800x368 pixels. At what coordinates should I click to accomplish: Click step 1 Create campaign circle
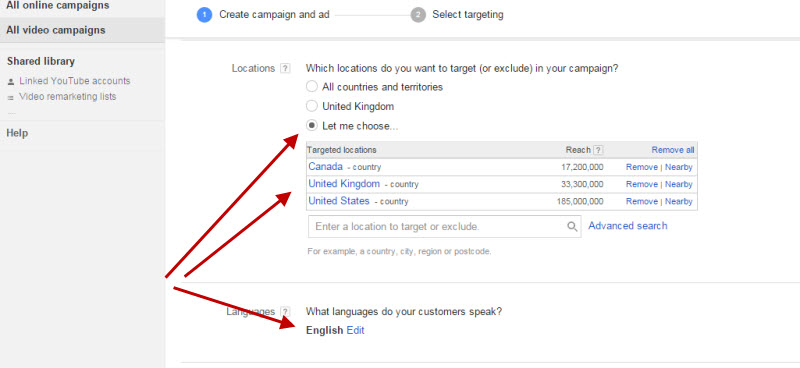pos(204,15)
